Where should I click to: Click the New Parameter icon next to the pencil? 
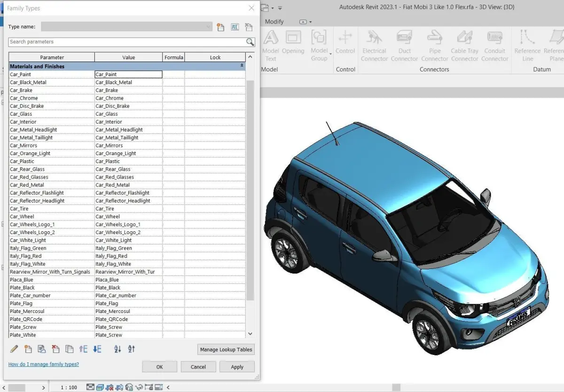point(28,349)
